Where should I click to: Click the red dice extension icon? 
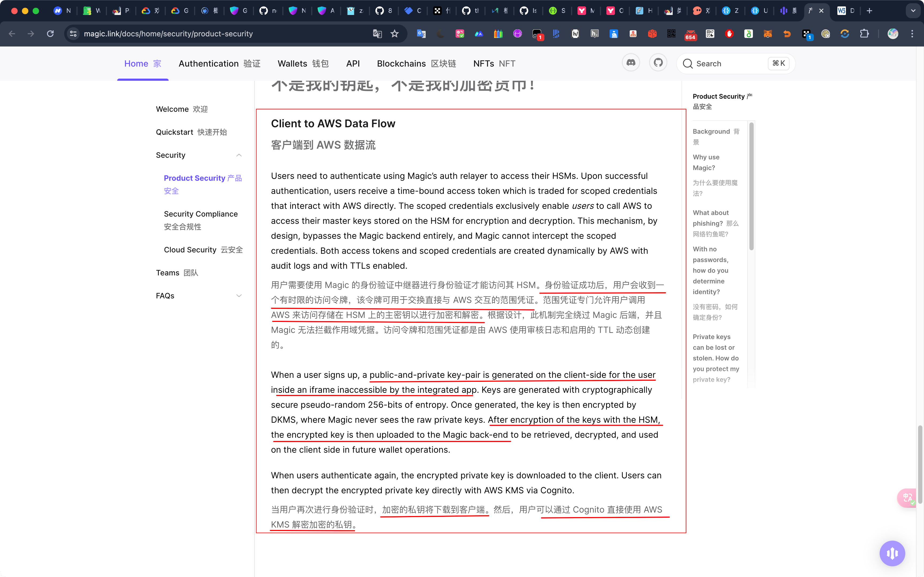tap(652, 34)
